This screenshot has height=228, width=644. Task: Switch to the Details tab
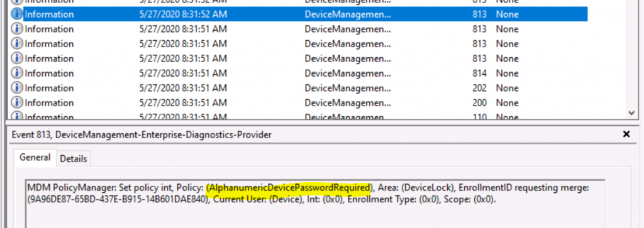point(74,159)
